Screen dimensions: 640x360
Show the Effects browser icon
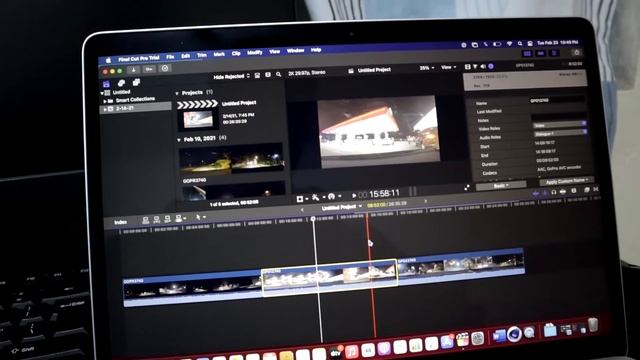click(x=587, y=190)
